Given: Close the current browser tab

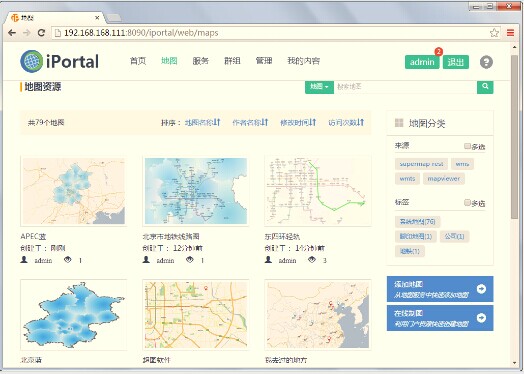Looking at the screenshot, I should 97,18.
